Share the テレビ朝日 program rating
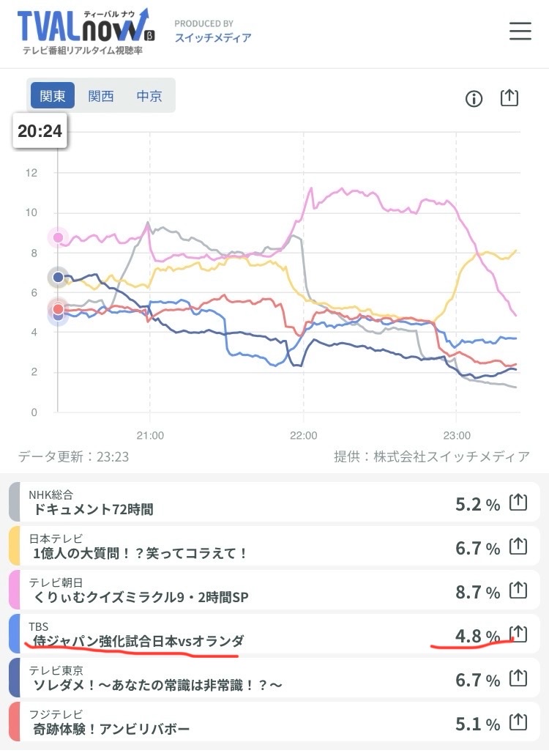This screenshot has width=549, height=756. click(x=518, y=590)
